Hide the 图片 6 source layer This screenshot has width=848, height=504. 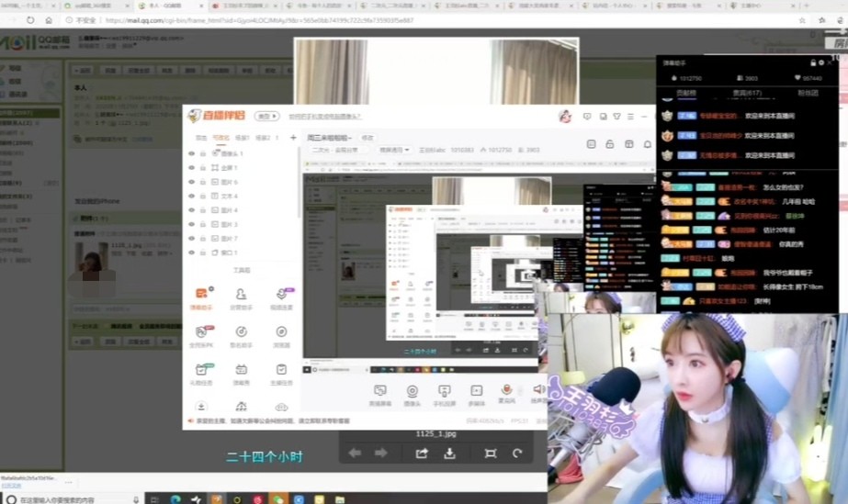point(191,182)
